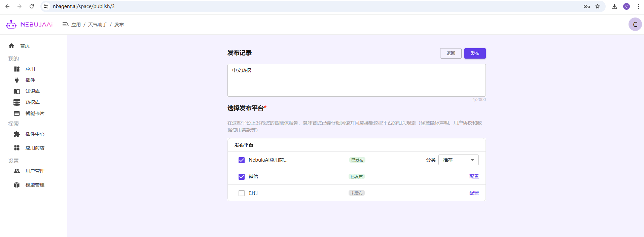644x237 pixels.
Task: Click the smart card icon
Action: point(17,113)
